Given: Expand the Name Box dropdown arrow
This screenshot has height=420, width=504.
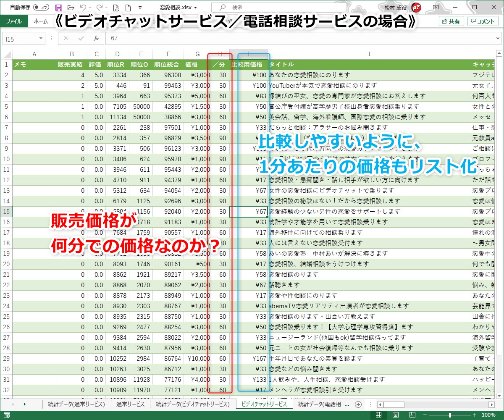Looking at the screenshot, I should tap(41, 38).
